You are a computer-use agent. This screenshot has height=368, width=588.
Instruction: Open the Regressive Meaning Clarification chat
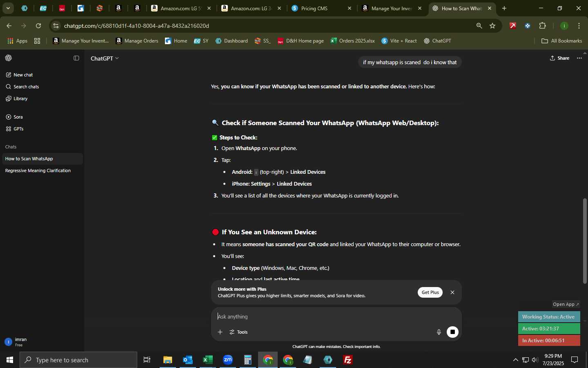tap(42, 171)
